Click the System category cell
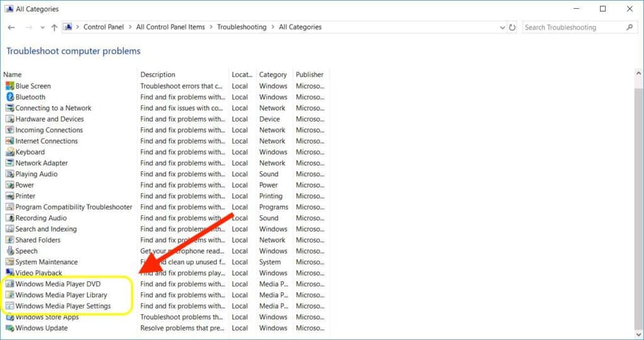The width and height of the screenshot is (644, 340). [270, 263]
